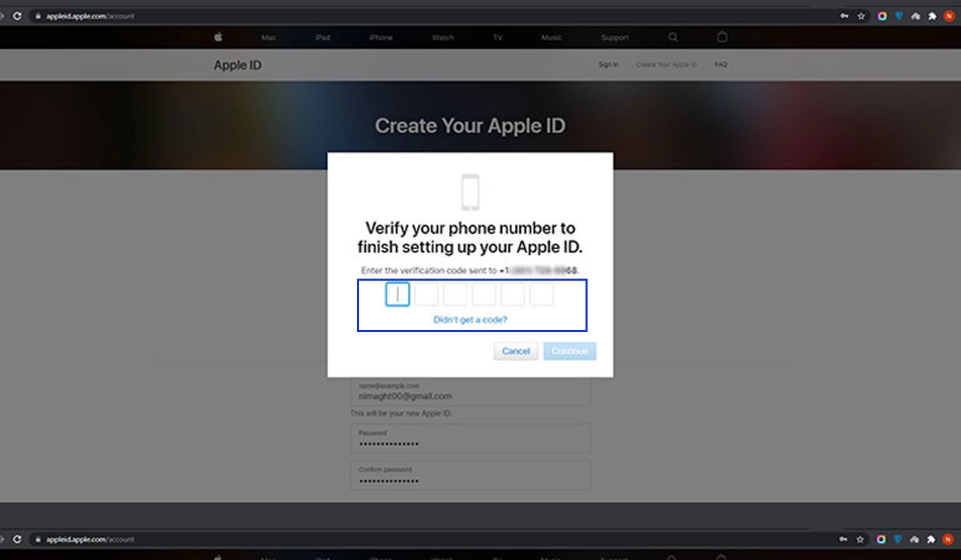Open the TV menu in Apple's nav bar
The image size is (961, 560).
(498, 38)
